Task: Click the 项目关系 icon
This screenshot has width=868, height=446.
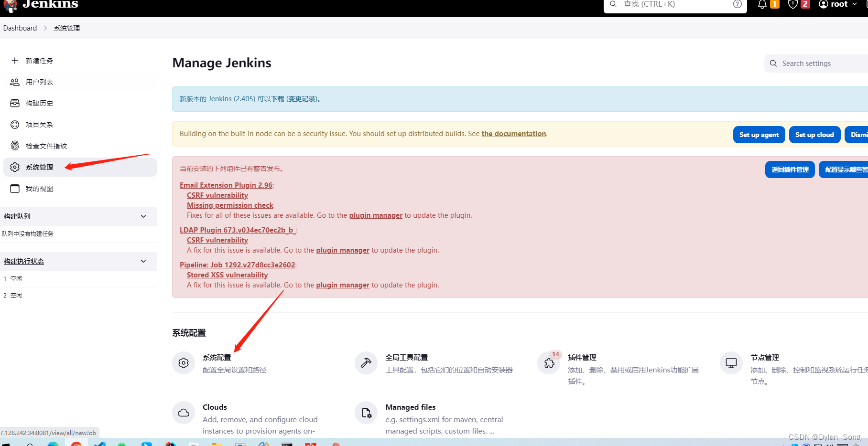Action: 15,125
